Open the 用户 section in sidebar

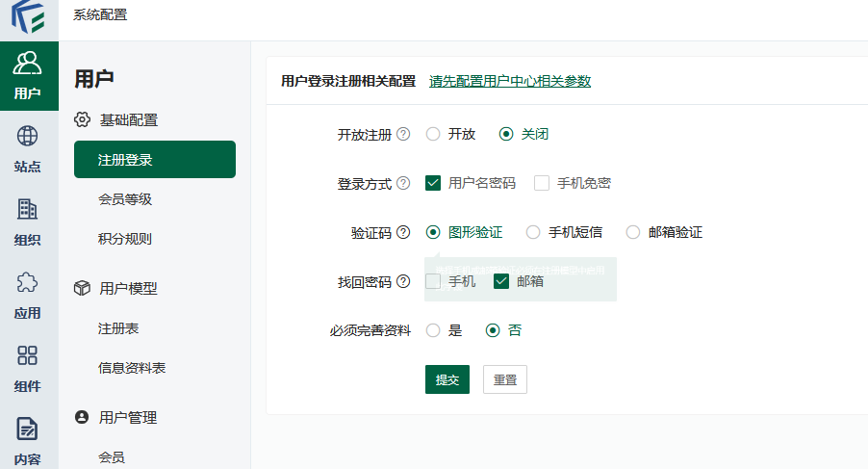[29, 76]
